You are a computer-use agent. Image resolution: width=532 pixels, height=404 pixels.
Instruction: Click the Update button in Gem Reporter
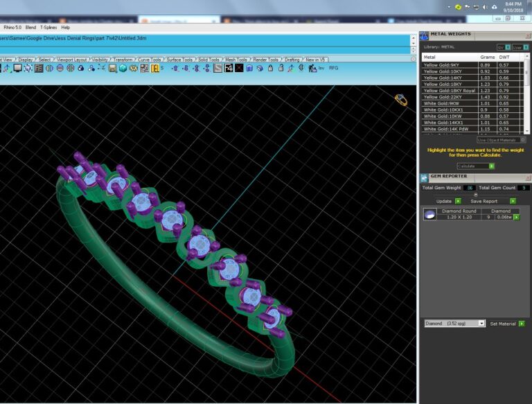(448, 202)
